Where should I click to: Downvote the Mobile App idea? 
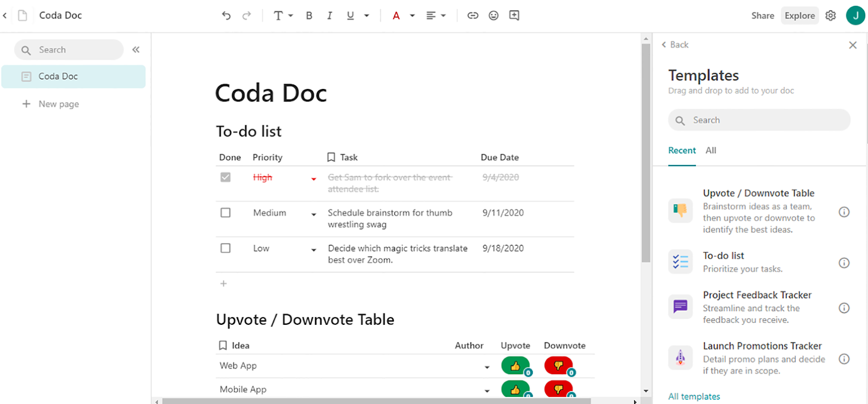[559, 389]
